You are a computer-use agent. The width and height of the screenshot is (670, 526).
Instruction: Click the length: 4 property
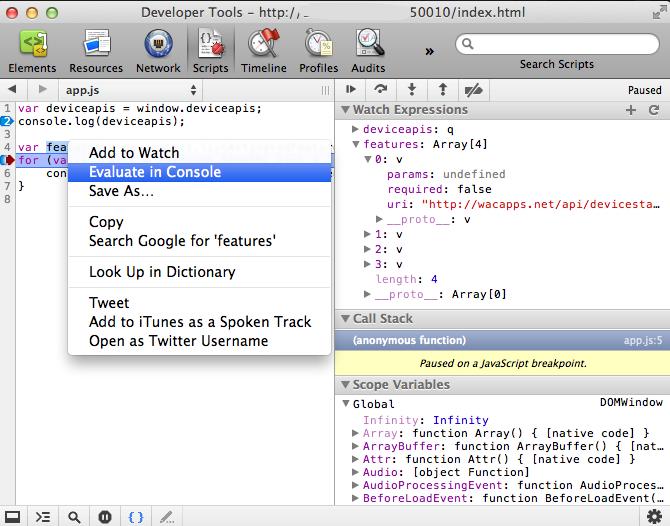tap(406, 279)
